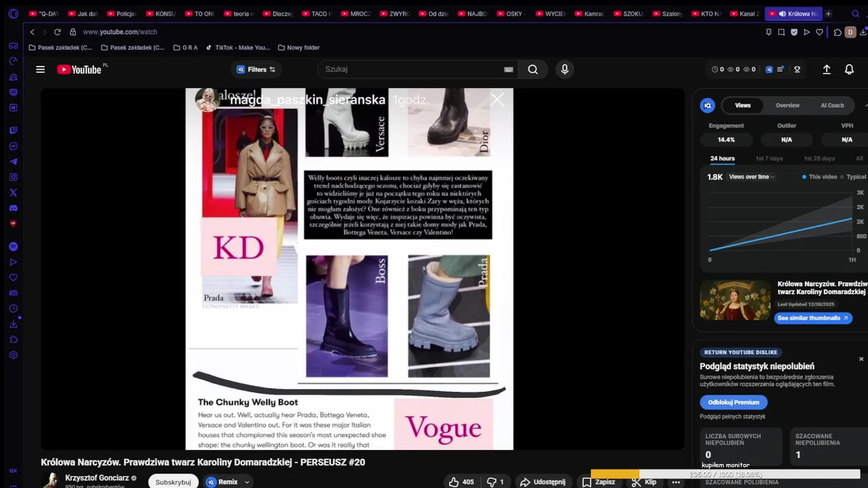Click the Remix button

(222, 482)
